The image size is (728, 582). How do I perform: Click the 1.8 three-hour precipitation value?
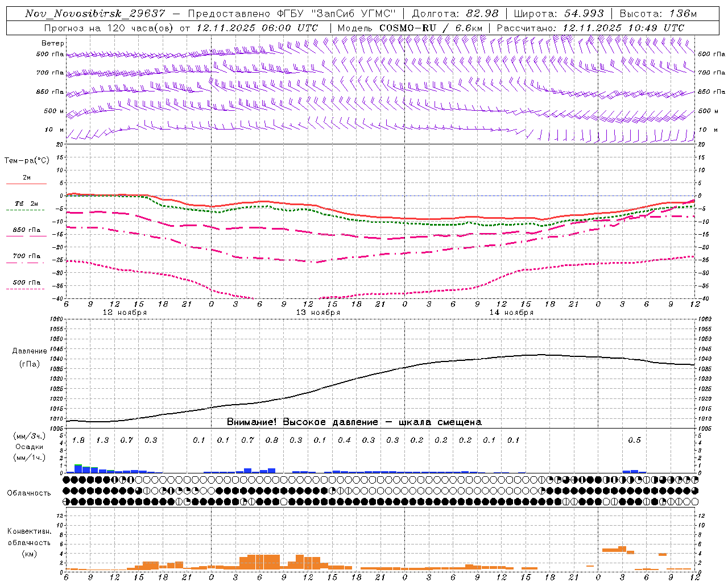(78, 440)
